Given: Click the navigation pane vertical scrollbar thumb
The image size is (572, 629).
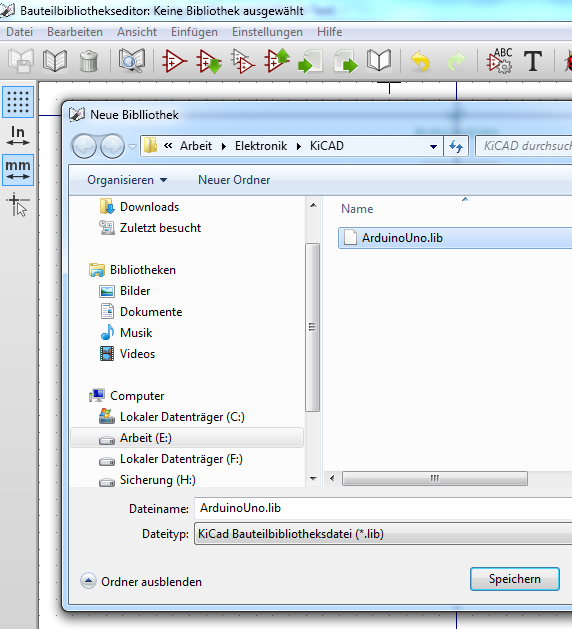Looking at the screenshot, I should tap(312, 327).
